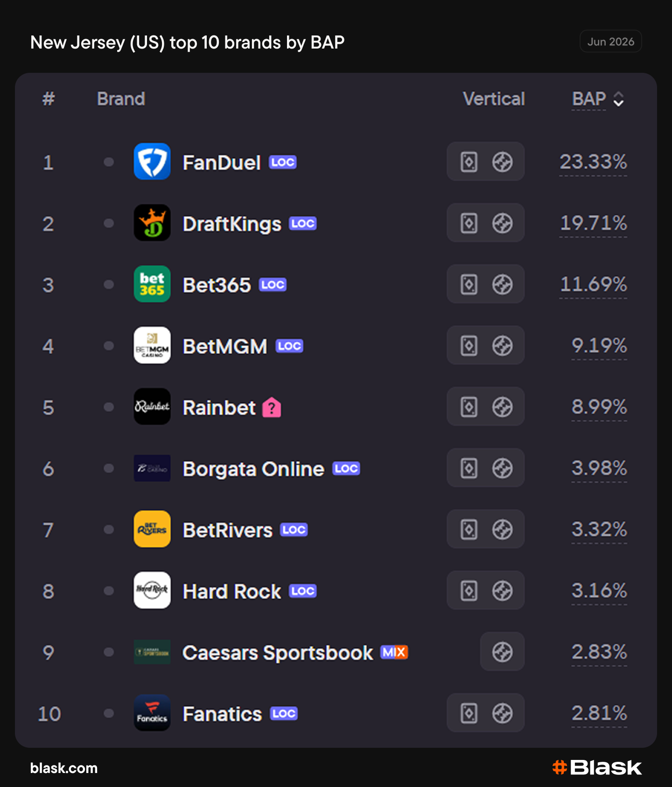The height and width of the screenshot is (787, 672).
Task: Toggle the status dot beside FanDuel
Action: click(x=109, y=162)
